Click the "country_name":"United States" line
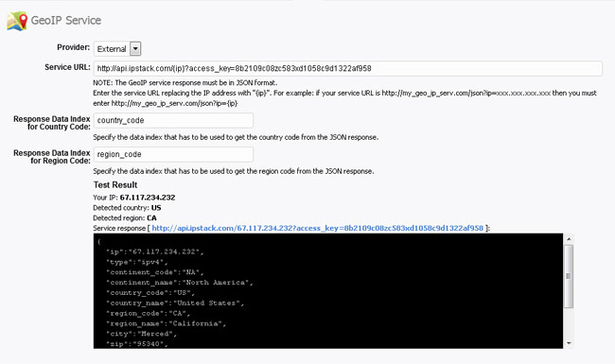The height and width of the screenshot is (364, 615). (x=175, y=303)
